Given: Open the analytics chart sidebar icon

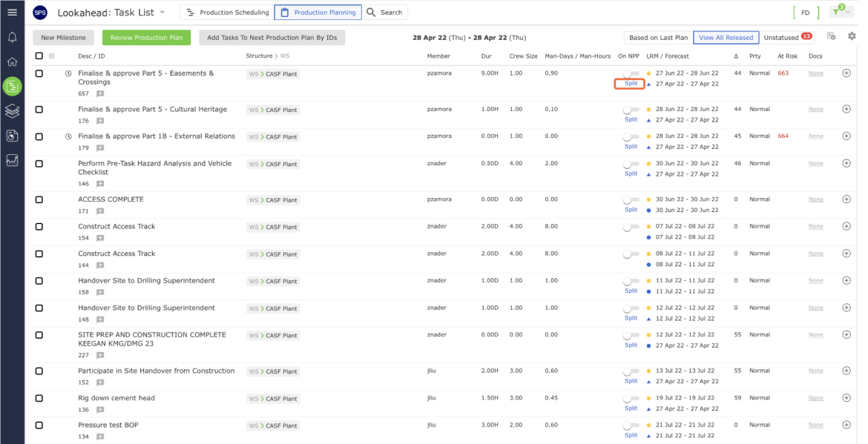Looking at the screenshot, I should [12, 160].
